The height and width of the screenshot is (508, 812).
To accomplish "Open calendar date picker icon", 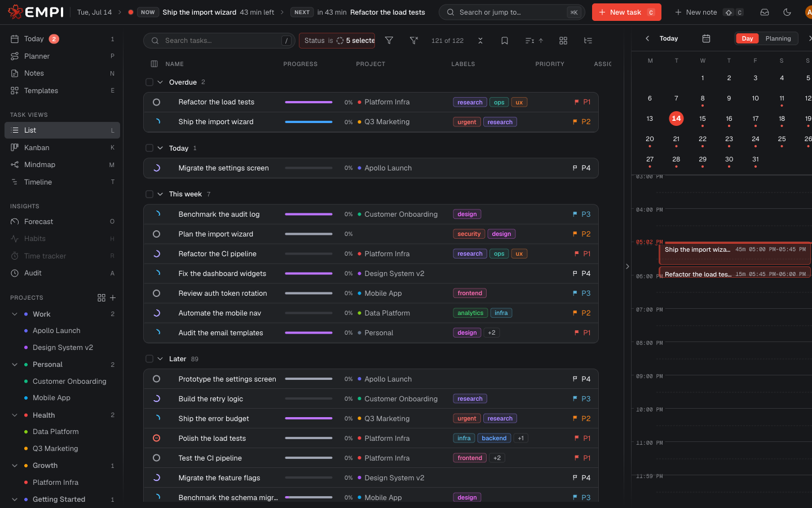I will click(706, 38).
